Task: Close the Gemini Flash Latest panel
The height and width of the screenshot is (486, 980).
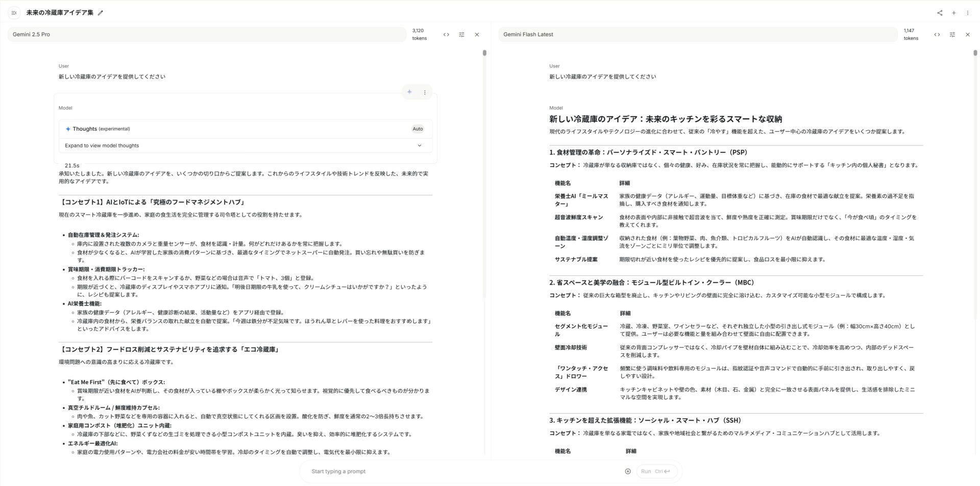Action: [967, 35]
